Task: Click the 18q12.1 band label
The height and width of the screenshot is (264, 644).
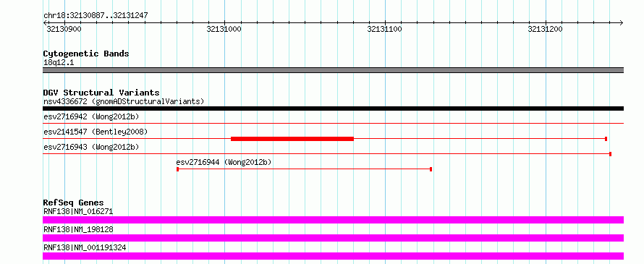Action: coord(59,63)
